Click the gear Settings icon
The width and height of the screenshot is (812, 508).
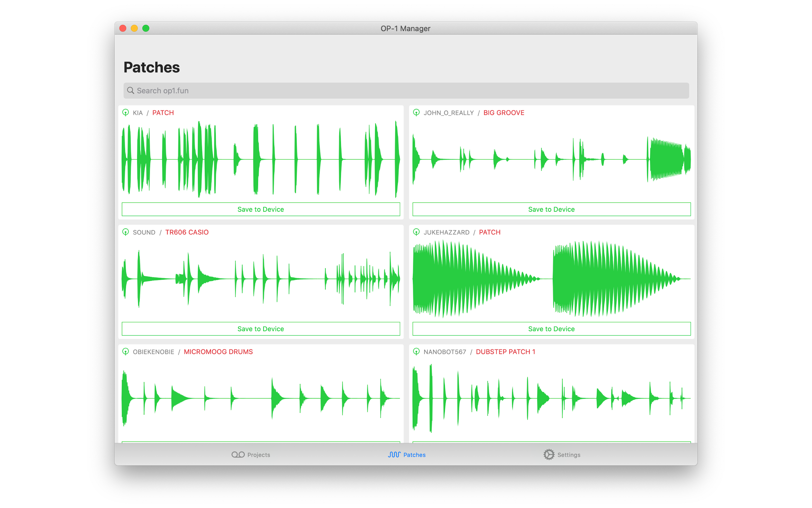click(x=549, y=455)
